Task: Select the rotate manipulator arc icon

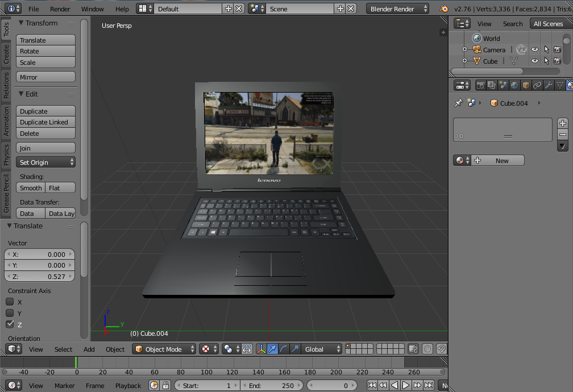Action: [x=284, y=349]
